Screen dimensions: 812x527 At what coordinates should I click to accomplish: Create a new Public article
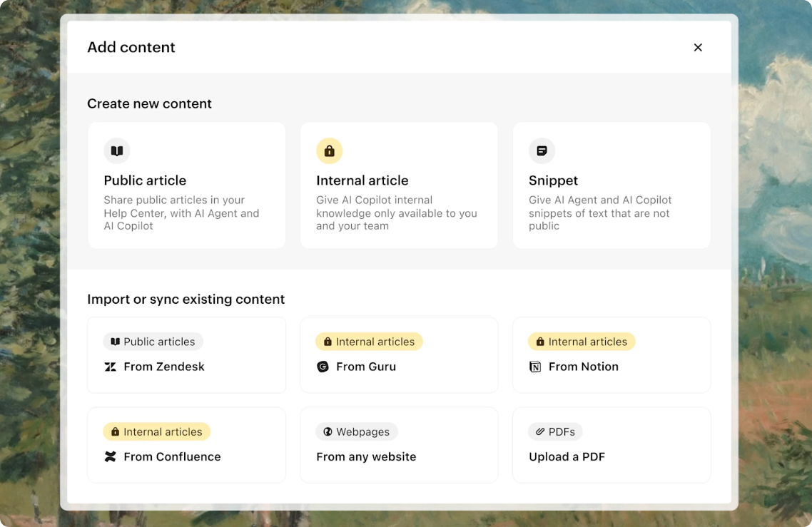tap(186, 185)
